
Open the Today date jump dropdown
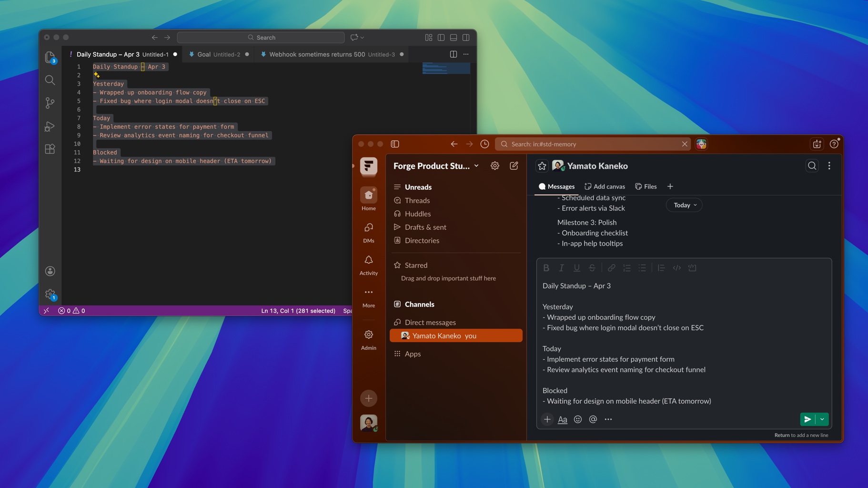[684, 205]
